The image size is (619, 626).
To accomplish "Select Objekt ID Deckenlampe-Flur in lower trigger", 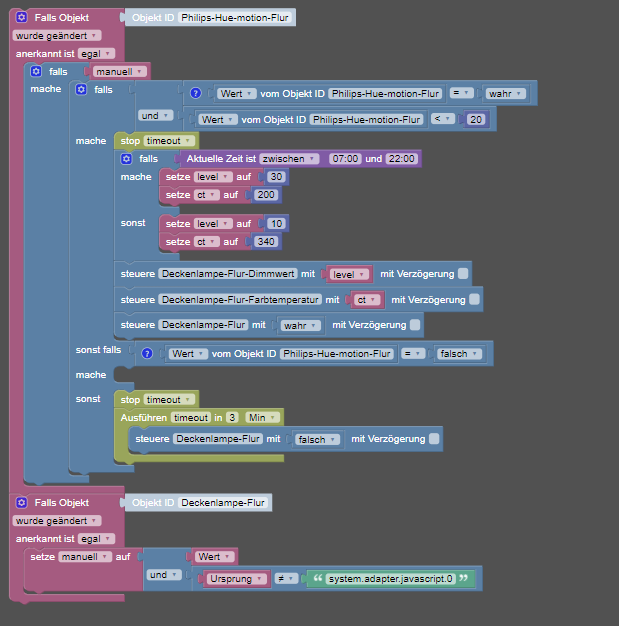I will point(223,503).
